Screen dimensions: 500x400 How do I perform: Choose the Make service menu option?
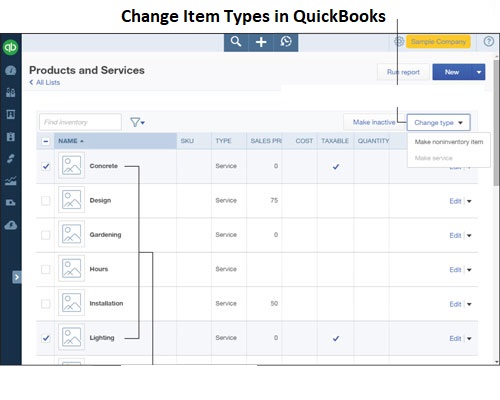point(433,158)
